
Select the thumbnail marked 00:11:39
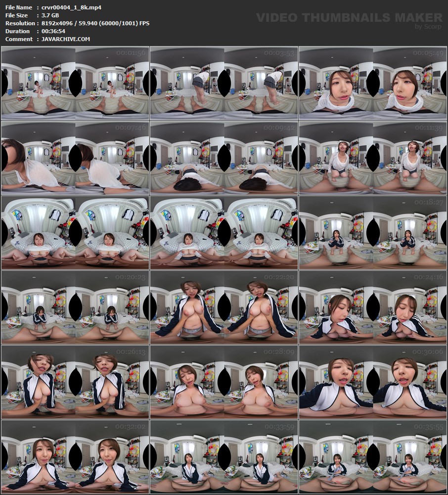pos(373,158)
